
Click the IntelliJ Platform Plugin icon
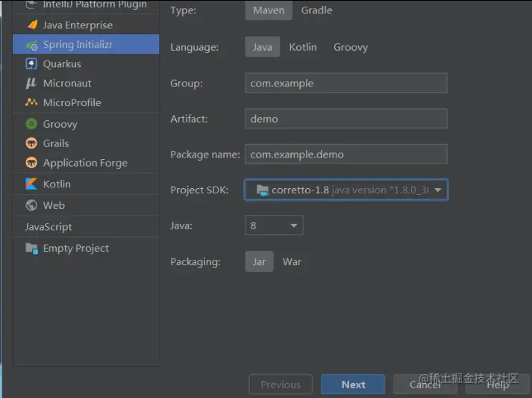point(31,4)
